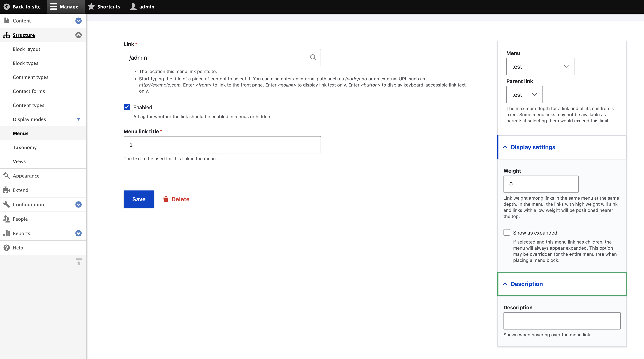The width and height of the screenshot is (644, 359).
Task: Open the Manage toolbar tab
Action: 65,7
